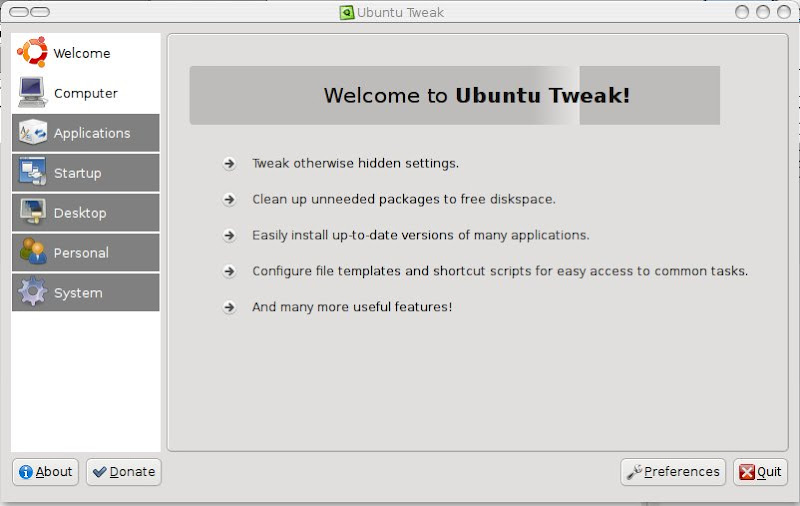Click text 'And many more useful features!'
Screen dimensions: 800x506
[x=352, y=307]
